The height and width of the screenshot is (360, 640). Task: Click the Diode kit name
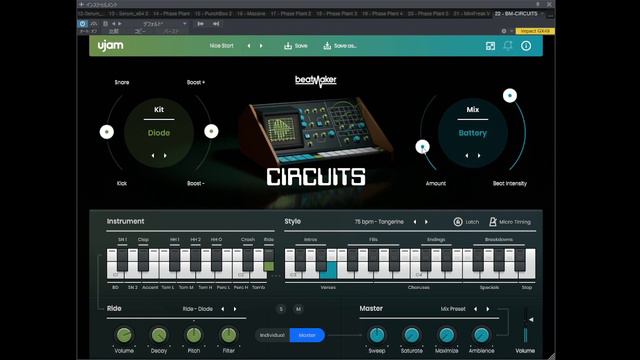click(159, 133)
